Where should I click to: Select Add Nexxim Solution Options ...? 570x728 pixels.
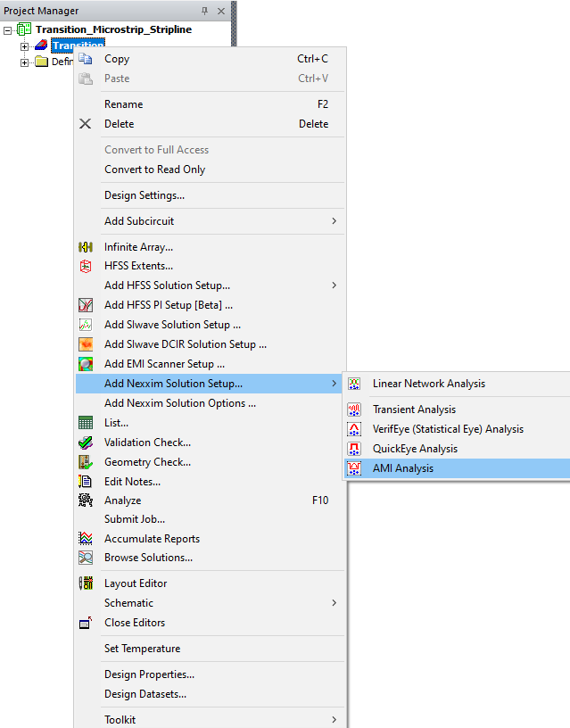210,403
